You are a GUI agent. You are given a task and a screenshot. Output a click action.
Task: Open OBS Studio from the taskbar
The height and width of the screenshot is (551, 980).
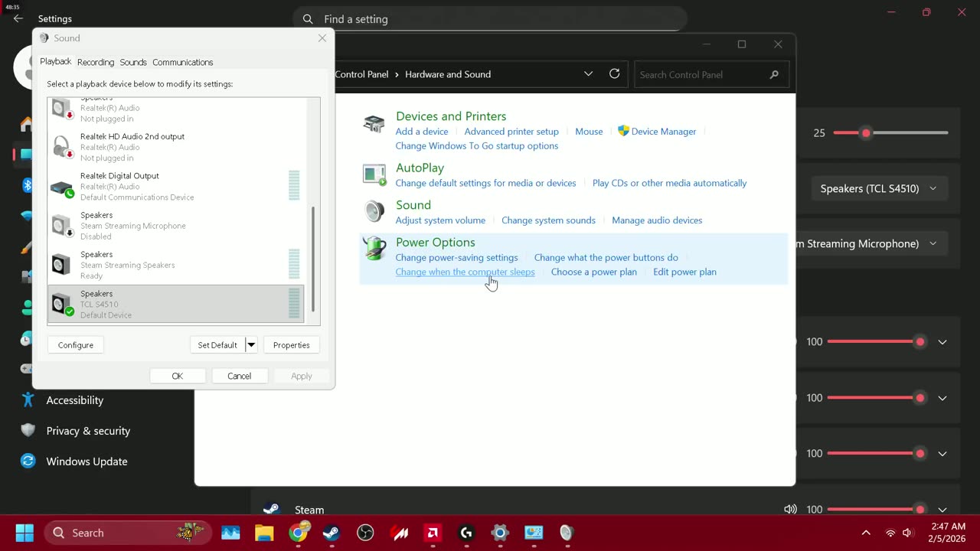[x=365, y=533]
